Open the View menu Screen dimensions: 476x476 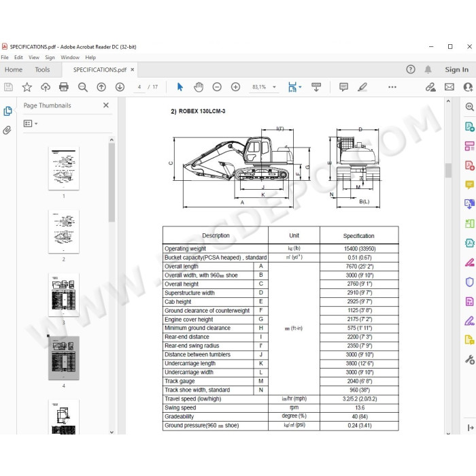point(34,57)
